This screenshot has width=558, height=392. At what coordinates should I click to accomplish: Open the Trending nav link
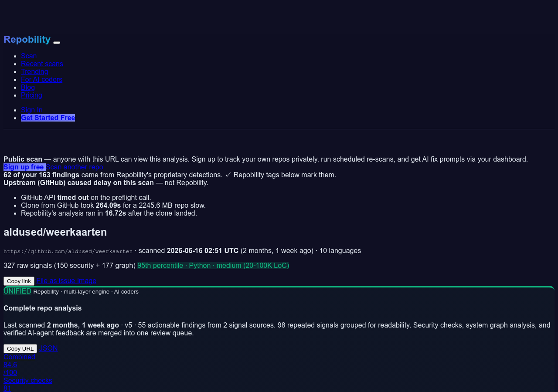click(x=34, y=71)
